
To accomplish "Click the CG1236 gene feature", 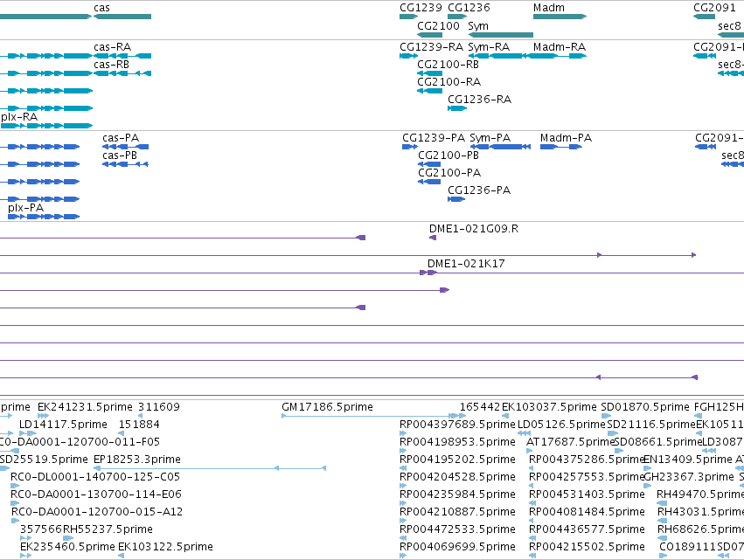I will pos(457,17).
